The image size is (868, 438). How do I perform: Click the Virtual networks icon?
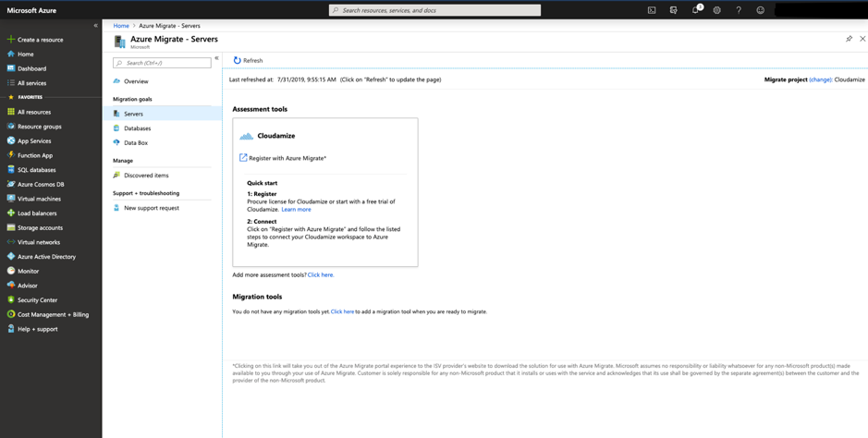[10, 242]
